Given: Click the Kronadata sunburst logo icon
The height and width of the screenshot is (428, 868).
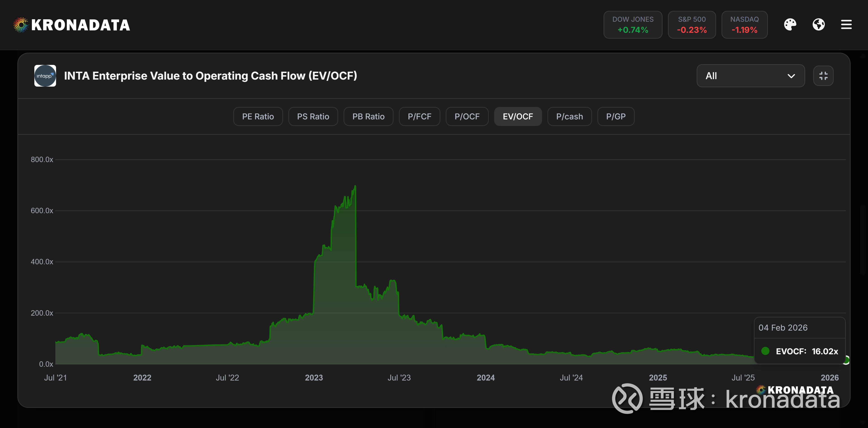Looking at the screenshot, I should coord(21,25).
